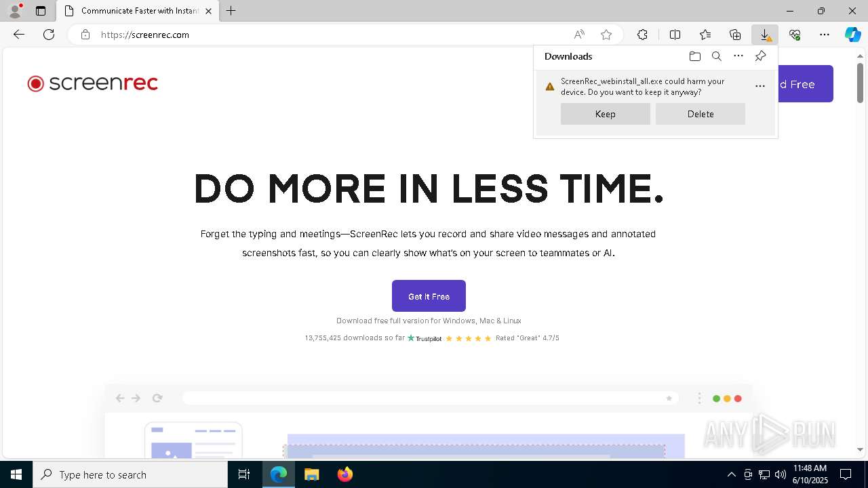Click the screenrec logo
Screen dimensions: 868x488
93,83
